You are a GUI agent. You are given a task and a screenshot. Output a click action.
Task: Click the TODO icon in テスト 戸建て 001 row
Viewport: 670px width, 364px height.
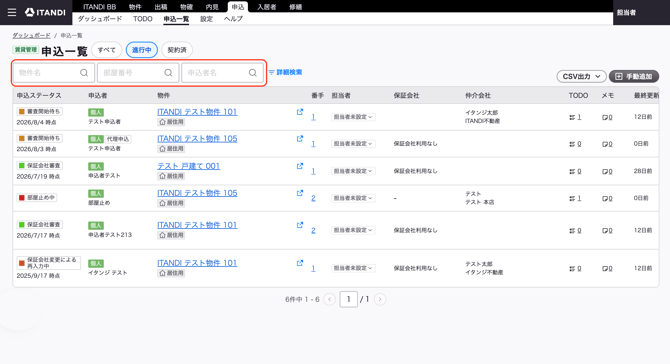572,171
